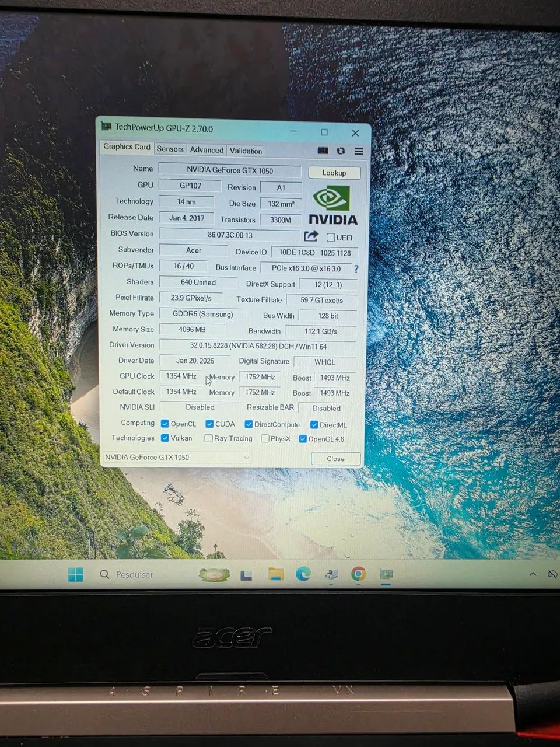560x747 pixels.
Task: Click the Transistors value 3300M
Action: (x=281, y=220)
